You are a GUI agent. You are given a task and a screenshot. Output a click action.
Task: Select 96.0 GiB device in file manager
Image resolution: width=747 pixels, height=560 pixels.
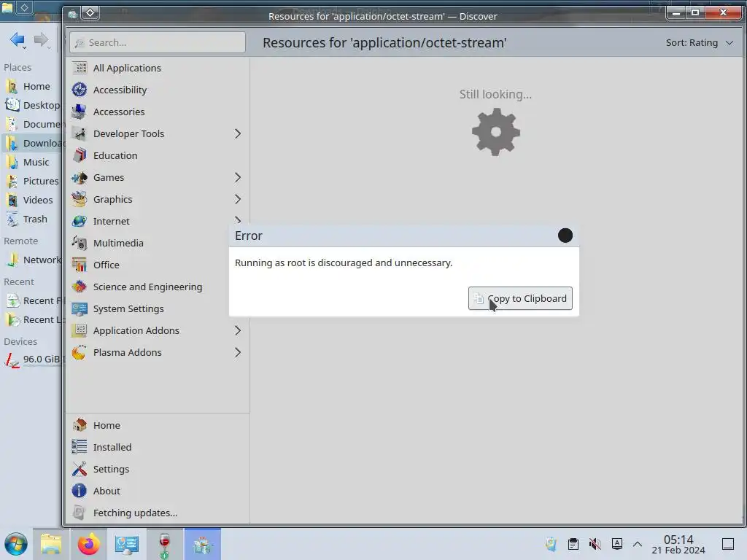coord(32,359)
